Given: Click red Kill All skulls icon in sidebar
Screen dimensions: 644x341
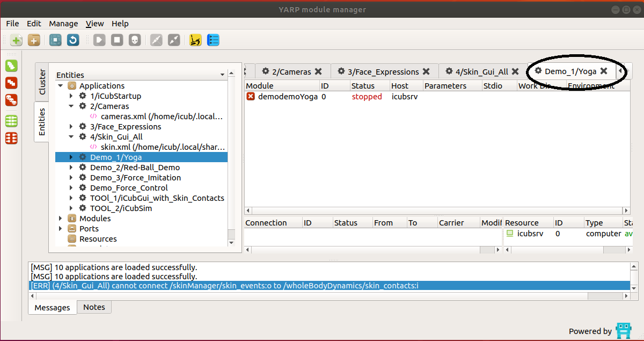Looking at the screenshot, I should 11,100.
